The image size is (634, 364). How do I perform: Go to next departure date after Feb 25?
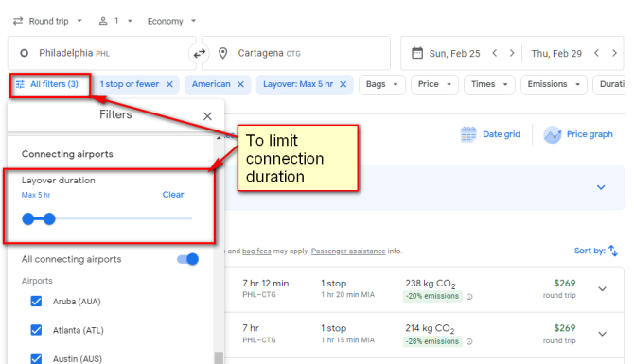[x=512, y=53]
